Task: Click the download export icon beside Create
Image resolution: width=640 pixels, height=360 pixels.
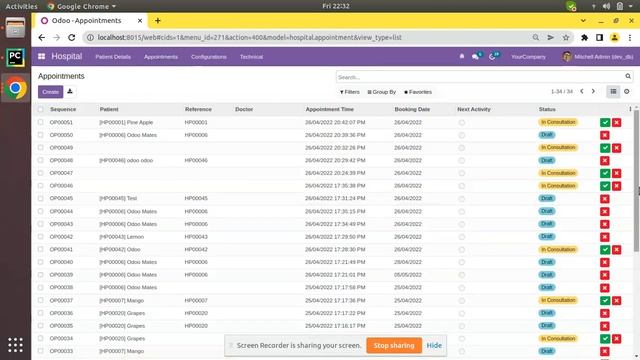Action: coord(70,91)
